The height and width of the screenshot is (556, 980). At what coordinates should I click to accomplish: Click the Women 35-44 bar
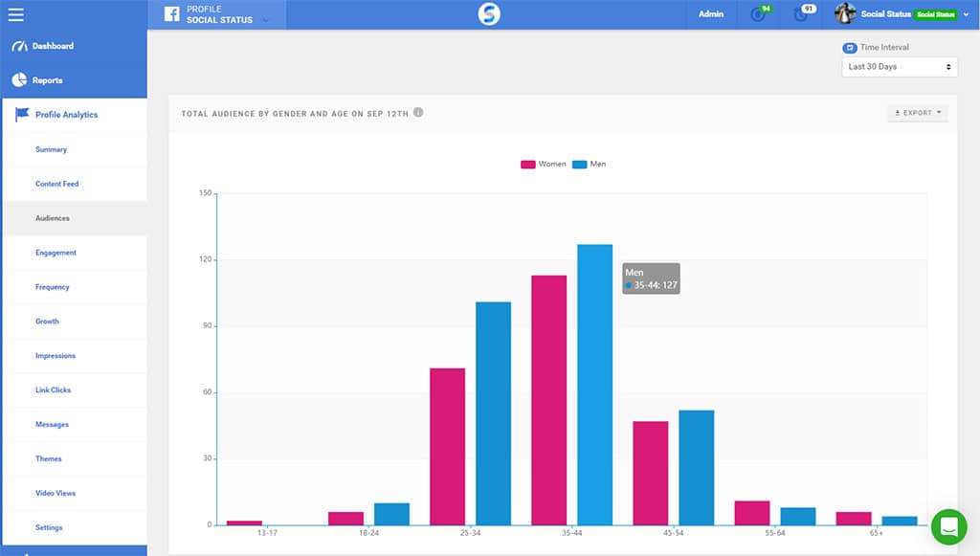[x=549, y=400]
